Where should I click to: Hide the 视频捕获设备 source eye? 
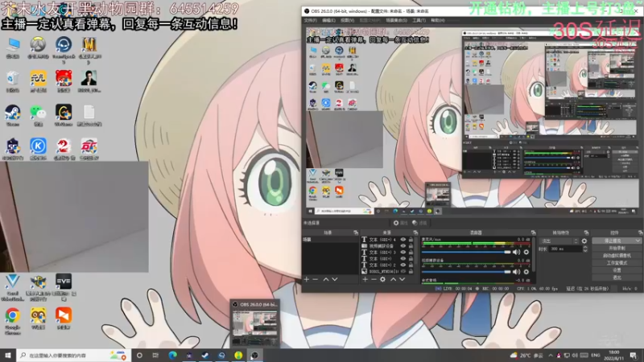pyautogui.click(x=403, y=246)
